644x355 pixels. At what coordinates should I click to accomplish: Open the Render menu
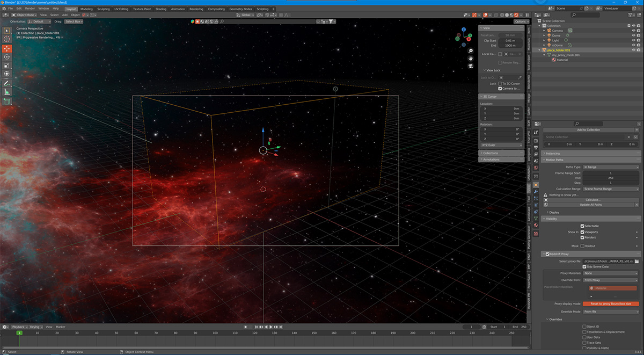pyautogui.click(x=30, y=9)
